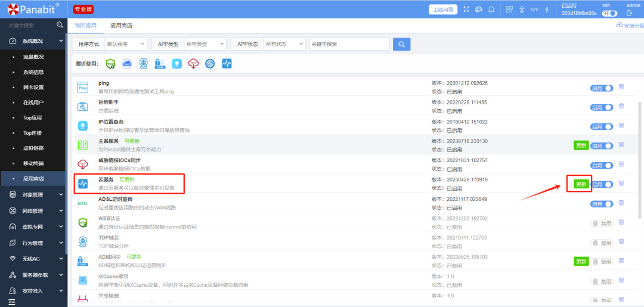Disable the ADSL定时重拨 app toggle

pyautogui.click(x=602, y=204)
